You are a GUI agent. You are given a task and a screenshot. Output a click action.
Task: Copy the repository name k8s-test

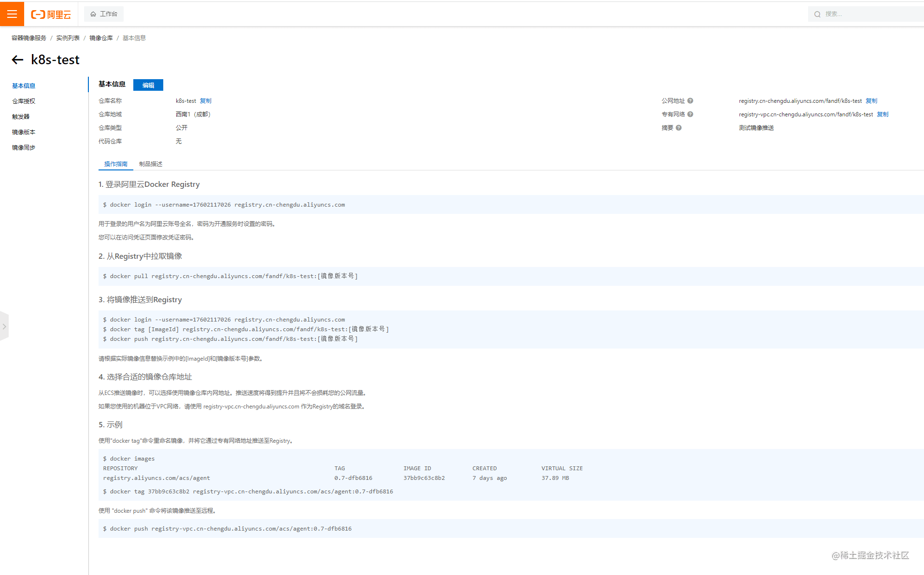(206, 101)
